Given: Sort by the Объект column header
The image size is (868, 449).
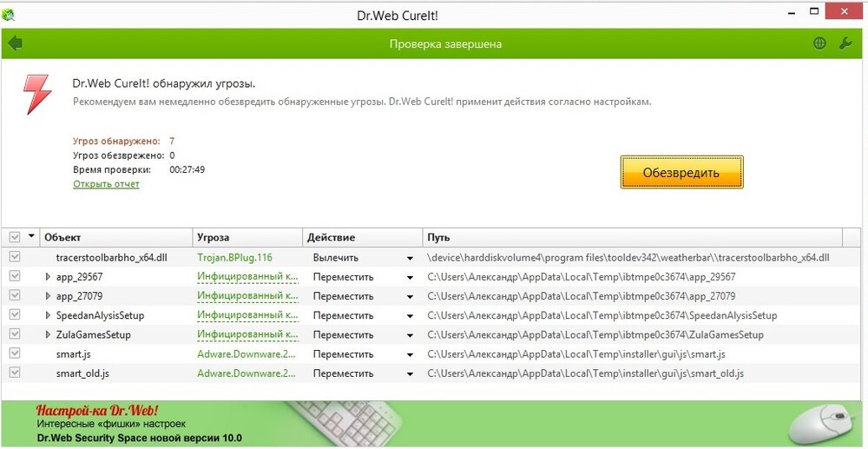Looking at the screenshot, I should [115, 237].
